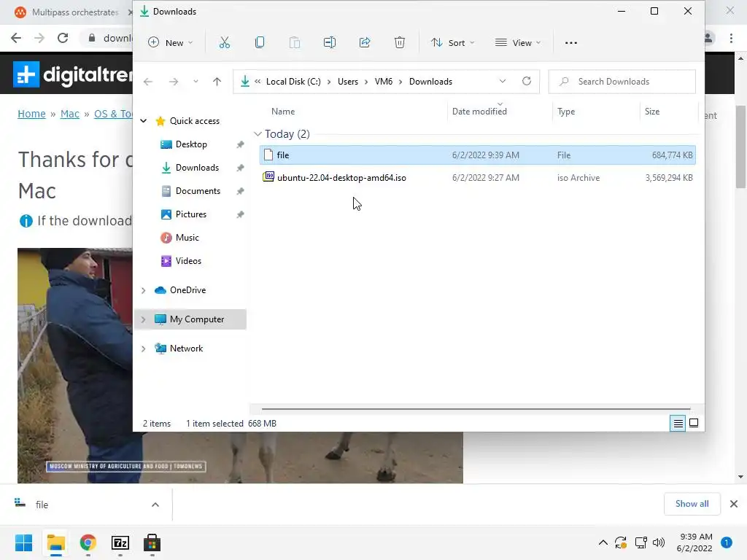Click the volume icon in system tray
Viewport: 747px width, 560px height.
(x=659, y=542)
